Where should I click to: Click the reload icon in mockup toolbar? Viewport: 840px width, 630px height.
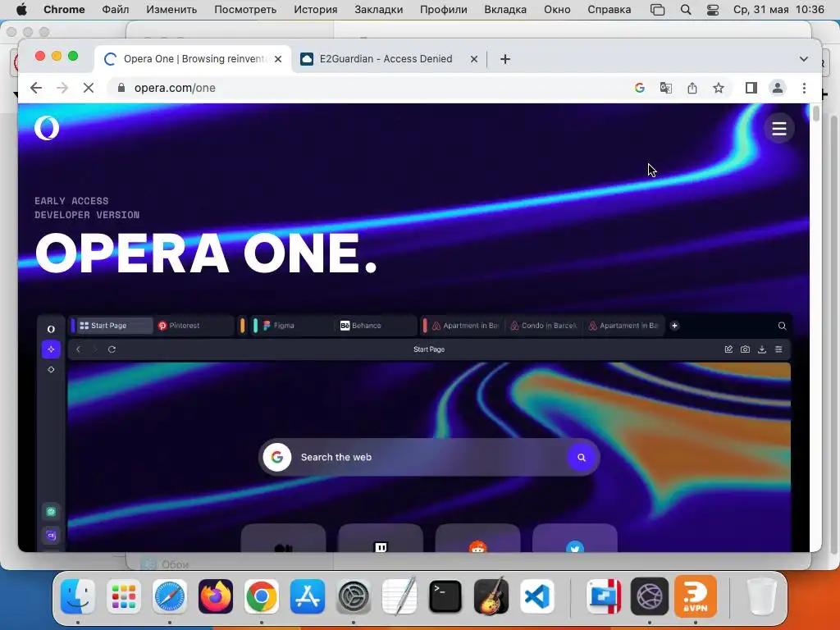pos(112,349)
